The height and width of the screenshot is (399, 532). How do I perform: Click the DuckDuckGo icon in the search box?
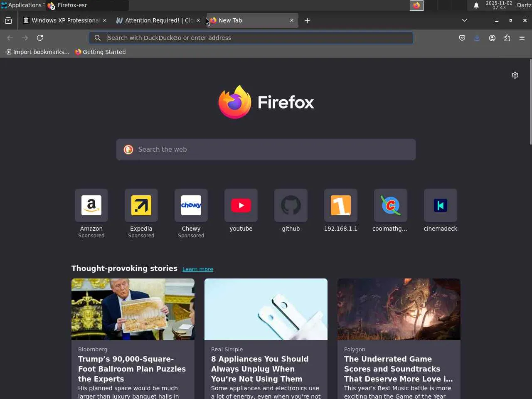[128, 150]
